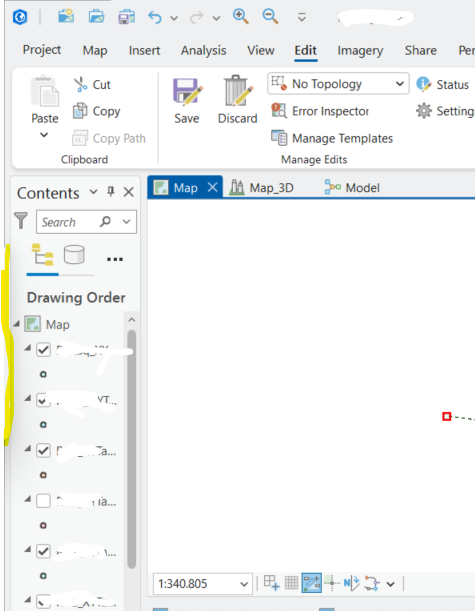Switch to the View ribbon tab

tap(261, 50)
